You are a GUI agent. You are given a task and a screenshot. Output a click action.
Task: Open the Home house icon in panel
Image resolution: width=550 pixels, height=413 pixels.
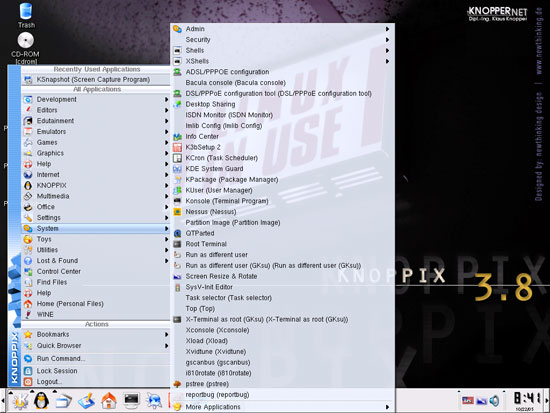(x=109, y=400)
